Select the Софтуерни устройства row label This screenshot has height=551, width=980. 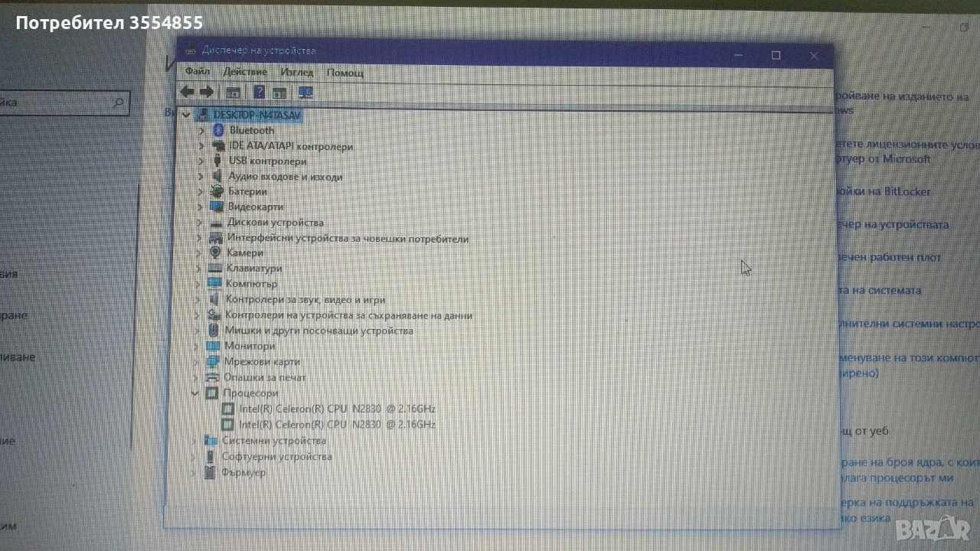pyautogui.click(x=277, y=457)
